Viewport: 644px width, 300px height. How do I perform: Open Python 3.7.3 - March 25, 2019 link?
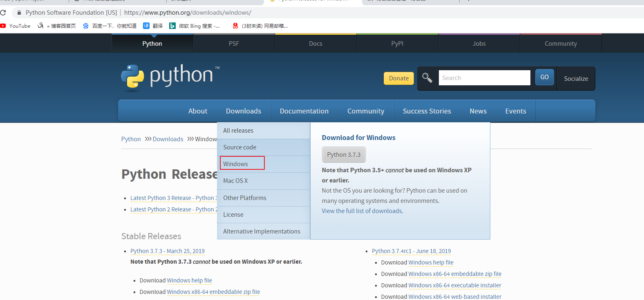[168, 251]
